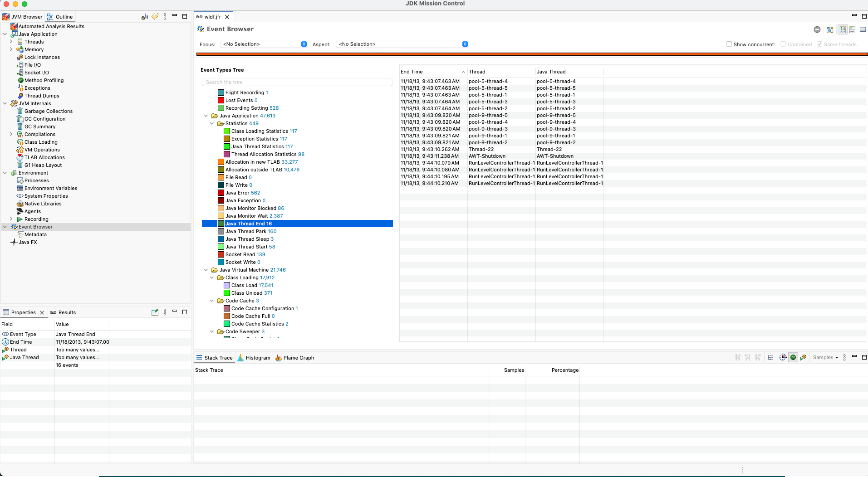Click the green M method grouping icon
Image resolution: width=868 pixels, height=477 pixels.
793,358
